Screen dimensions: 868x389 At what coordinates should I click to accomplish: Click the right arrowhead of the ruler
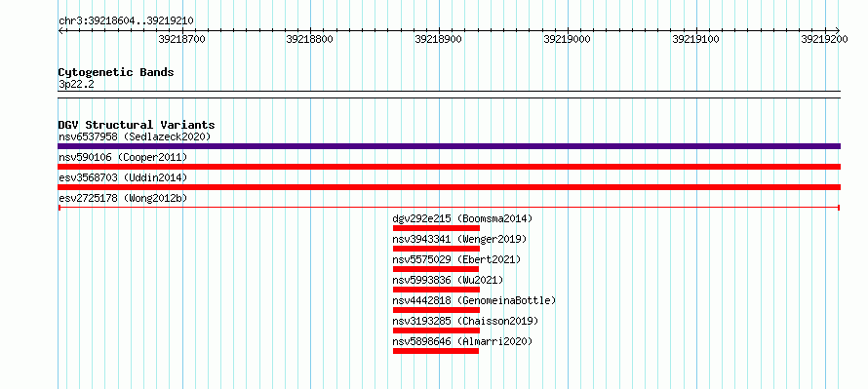838,30
